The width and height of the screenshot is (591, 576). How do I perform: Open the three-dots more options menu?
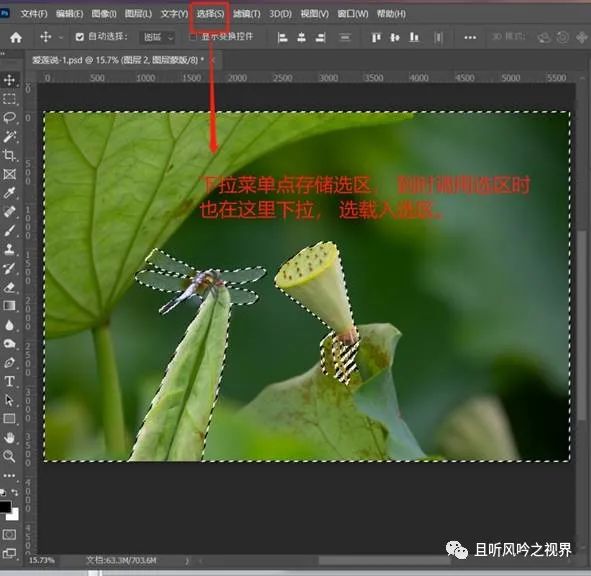[470, 37]
